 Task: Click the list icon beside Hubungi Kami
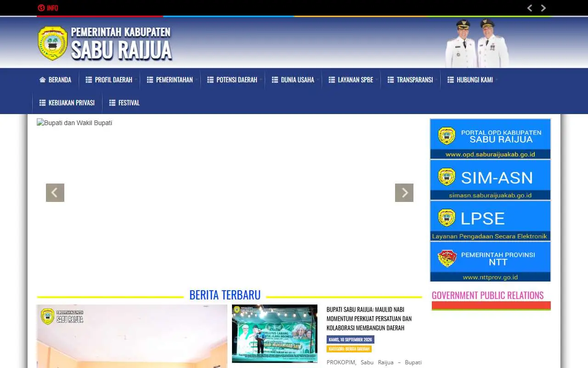[451, 80]
